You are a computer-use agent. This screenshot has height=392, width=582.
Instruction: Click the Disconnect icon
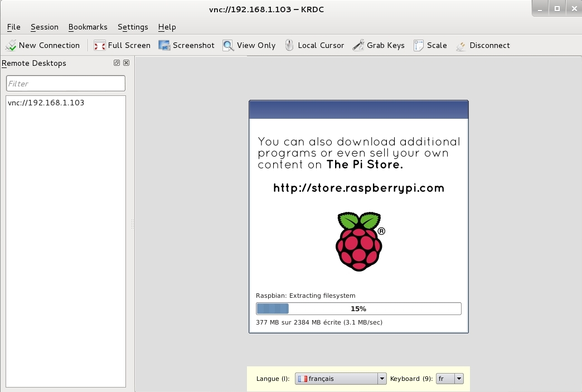pos(460,45)
